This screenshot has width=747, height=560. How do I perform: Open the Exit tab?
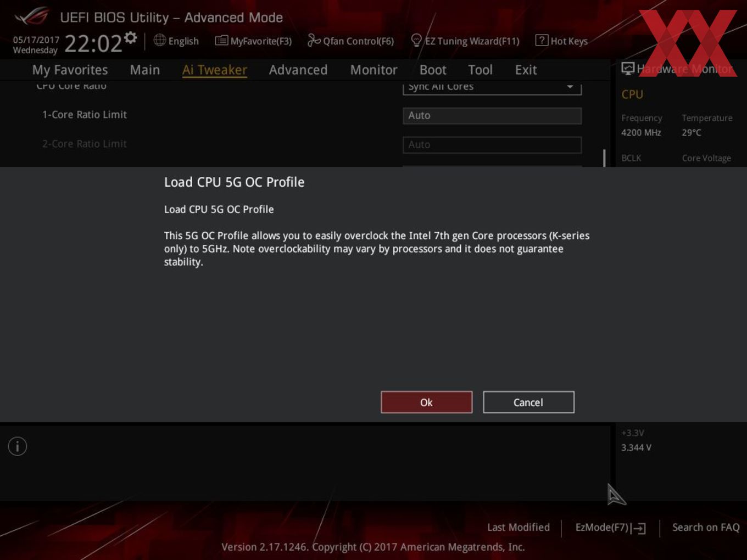tap(526, 70)
